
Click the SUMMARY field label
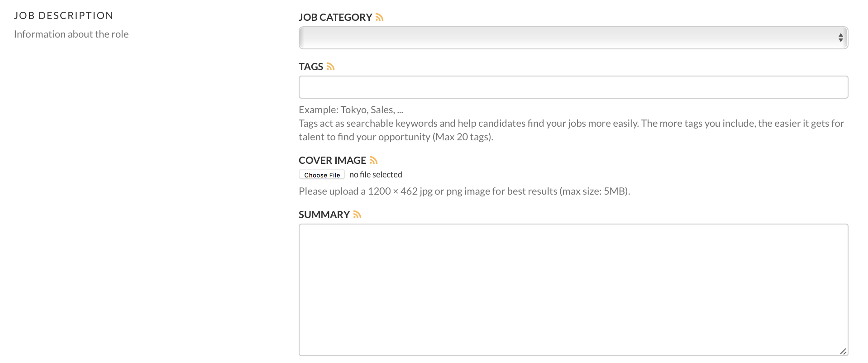point(324,215)
